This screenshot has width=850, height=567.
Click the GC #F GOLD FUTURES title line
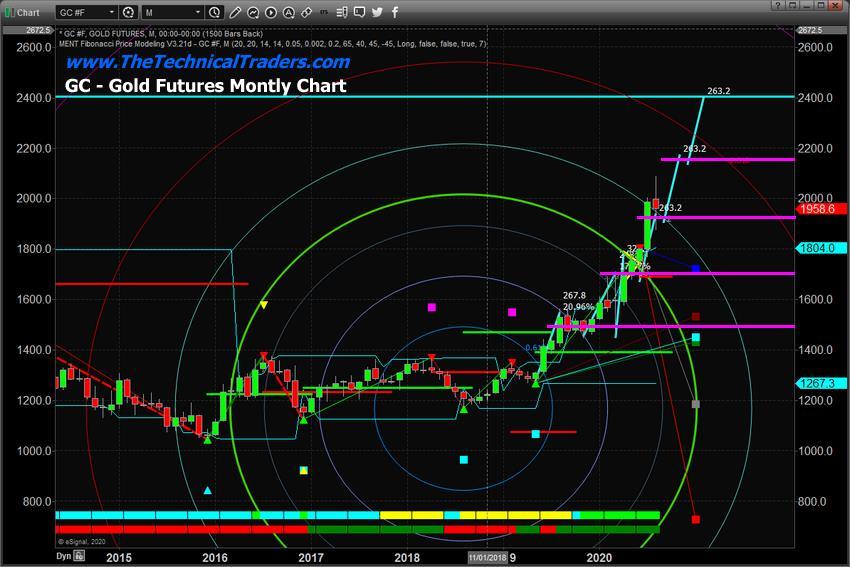[161, 34]
